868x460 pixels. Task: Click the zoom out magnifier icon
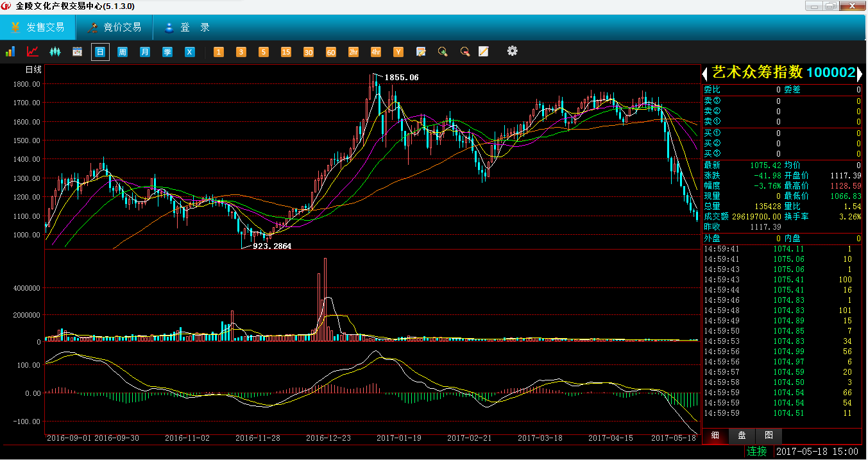[464, 51]
